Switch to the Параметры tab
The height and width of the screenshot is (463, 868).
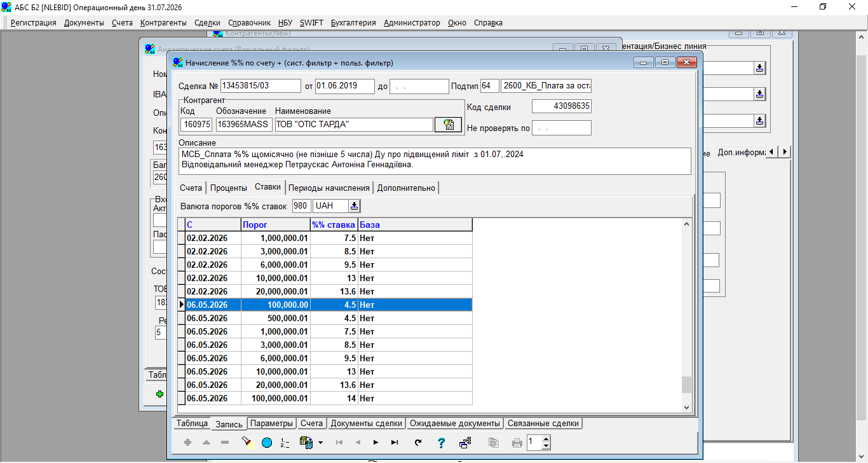[x=271, y=424]
